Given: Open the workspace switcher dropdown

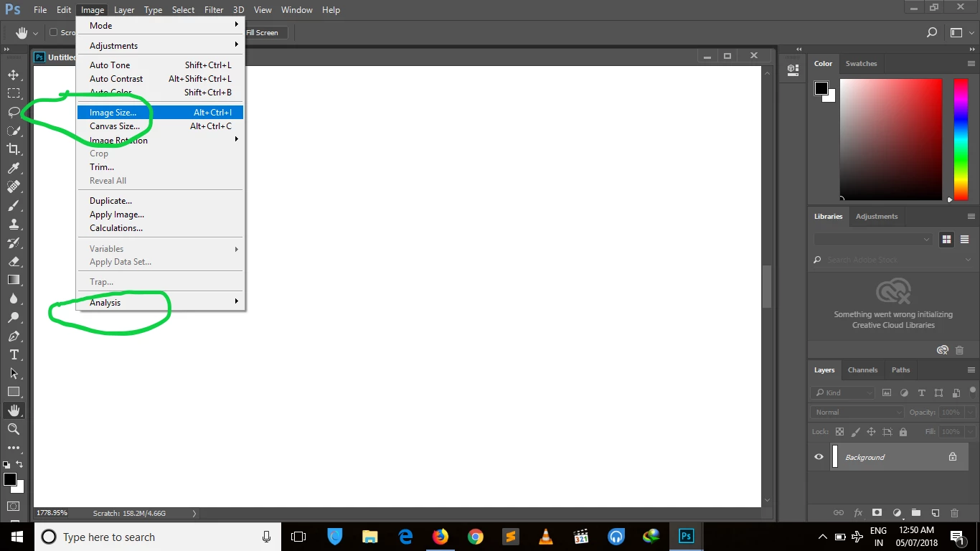Looking at the screenshot, I should pyautogui.click(x=960, y=32).
